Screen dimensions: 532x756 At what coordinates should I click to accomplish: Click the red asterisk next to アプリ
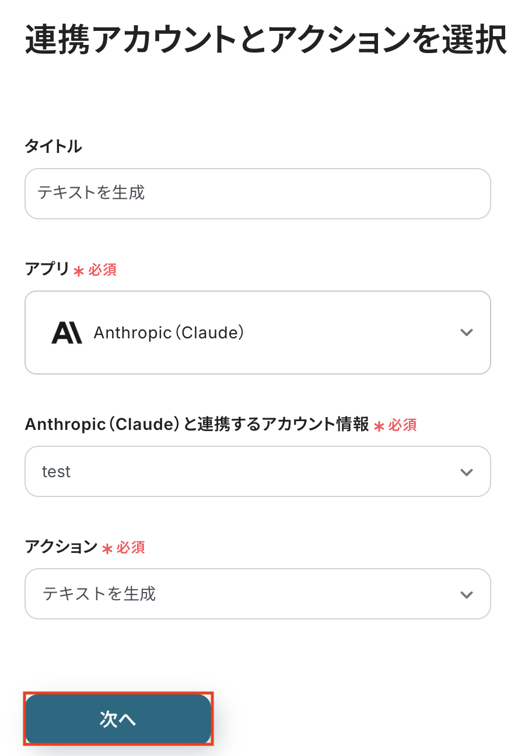point(79,271)
